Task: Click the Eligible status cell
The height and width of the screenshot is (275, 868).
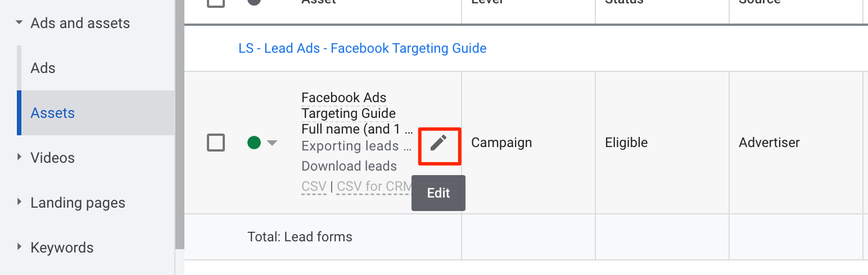Action: pyautogui.click(x=626, y=143)
